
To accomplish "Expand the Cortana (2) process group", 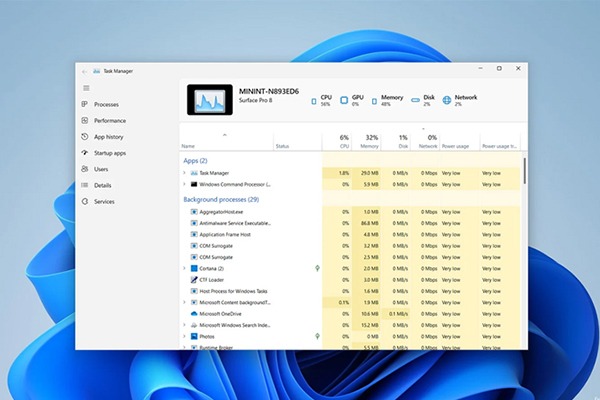I will (x=184, y=268).
